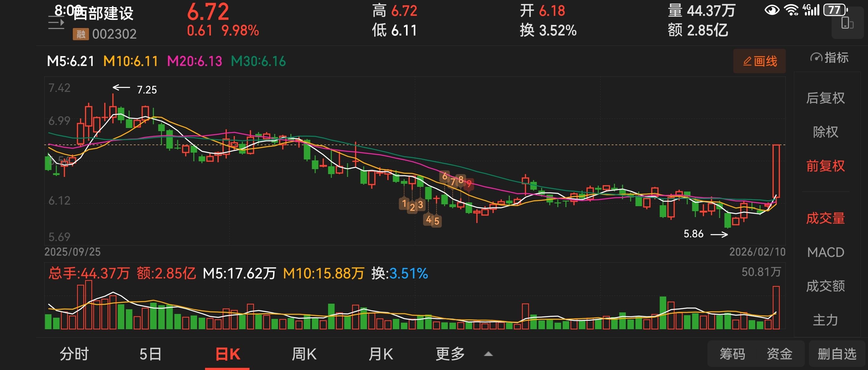The image size is (868, 370).
Task: Click the 融 margin badge next to the stock code
Action: tap(81, 34)
